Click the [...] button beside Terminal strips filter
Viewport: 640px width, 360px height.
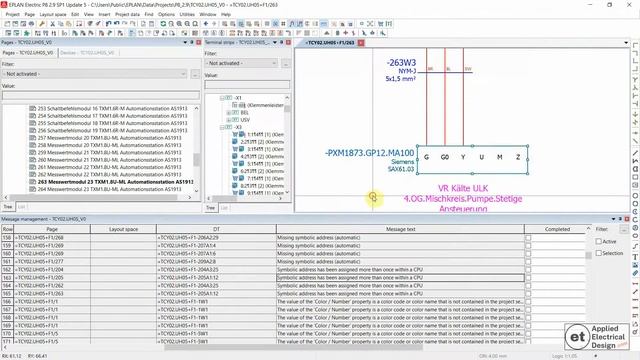[x=286, y=63]
